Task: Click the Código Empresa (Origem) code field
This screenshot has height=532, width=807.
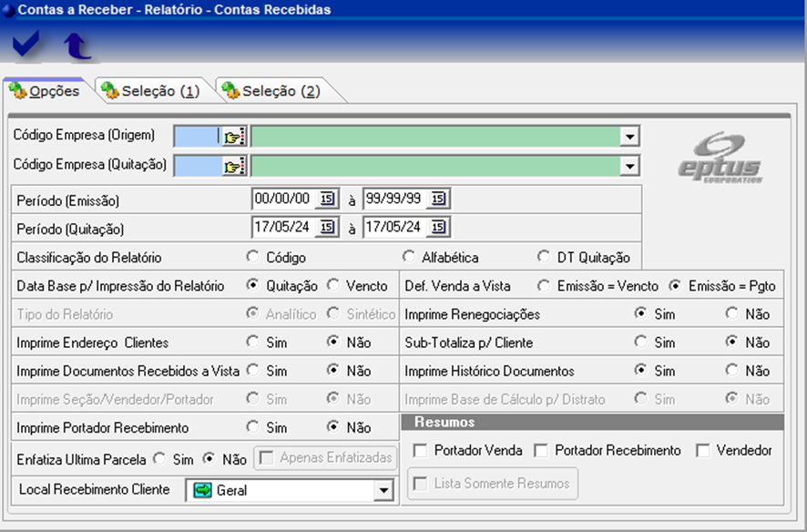Action: pyautogui.click(x=197, y=137)
